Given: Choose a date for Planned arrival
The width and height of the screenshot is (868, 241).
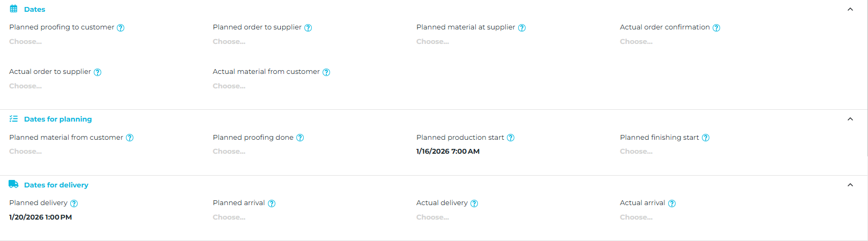Looking at the screenshot, I should [229, 217].
